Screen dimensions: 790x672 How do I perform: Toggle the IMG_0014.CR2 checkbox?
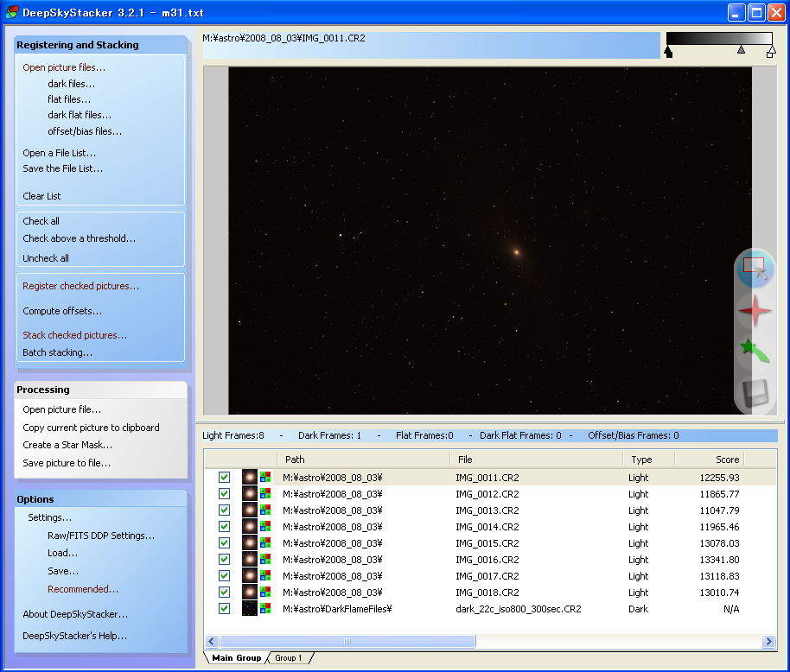click(x=224, y=526)
